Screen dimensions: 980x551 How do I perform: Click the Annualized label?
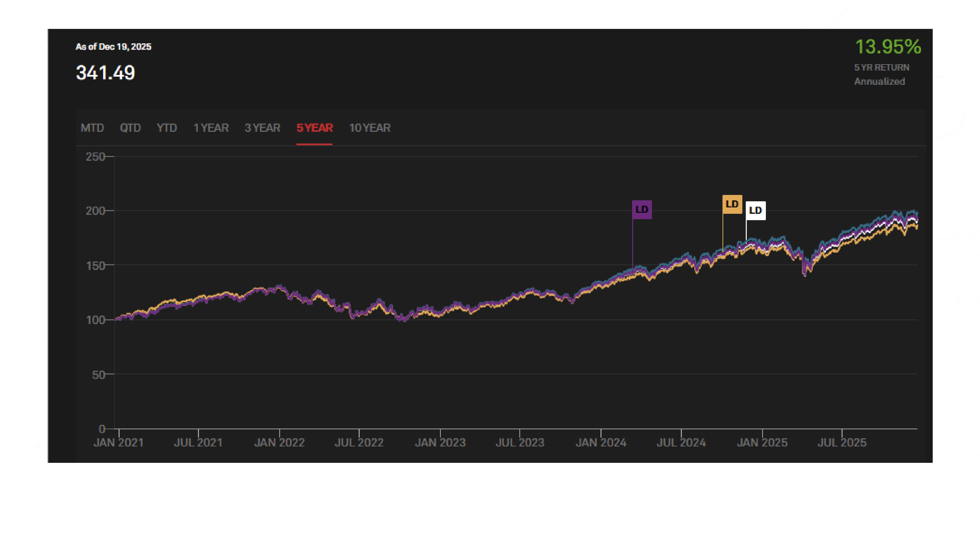pyautogui.click(x=879, y=81)
